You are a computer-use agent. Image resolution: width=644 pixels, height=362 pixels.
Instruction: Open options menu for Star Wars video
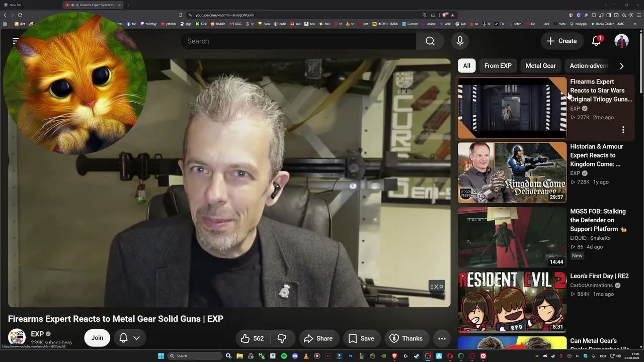(623, 130)
